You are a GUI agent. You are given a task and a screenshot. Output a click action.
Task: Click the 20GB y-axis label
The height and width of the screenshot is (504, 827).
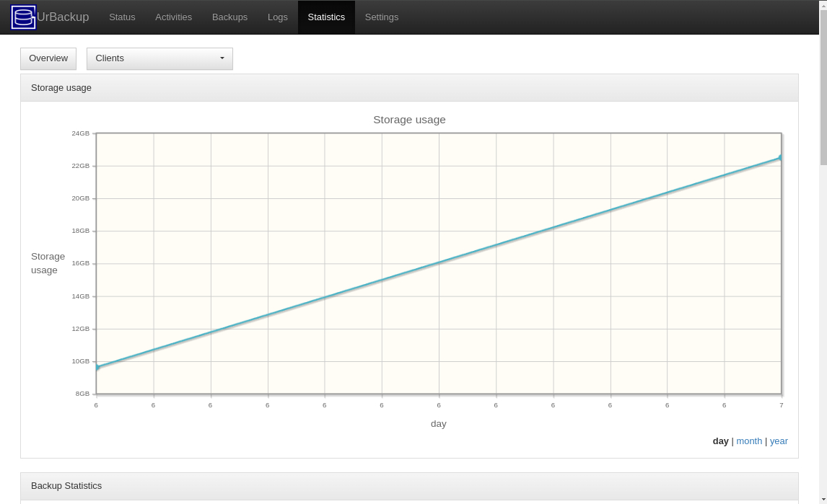(x=81, y=198)
